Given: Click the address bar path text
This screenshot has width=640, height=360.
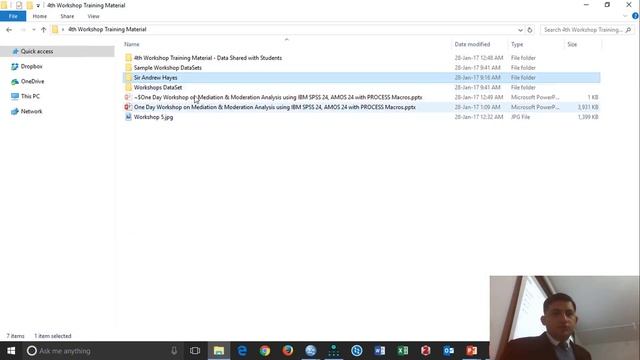Looking at the screenshot, I should pyautogui.click(x=107, y=29).
